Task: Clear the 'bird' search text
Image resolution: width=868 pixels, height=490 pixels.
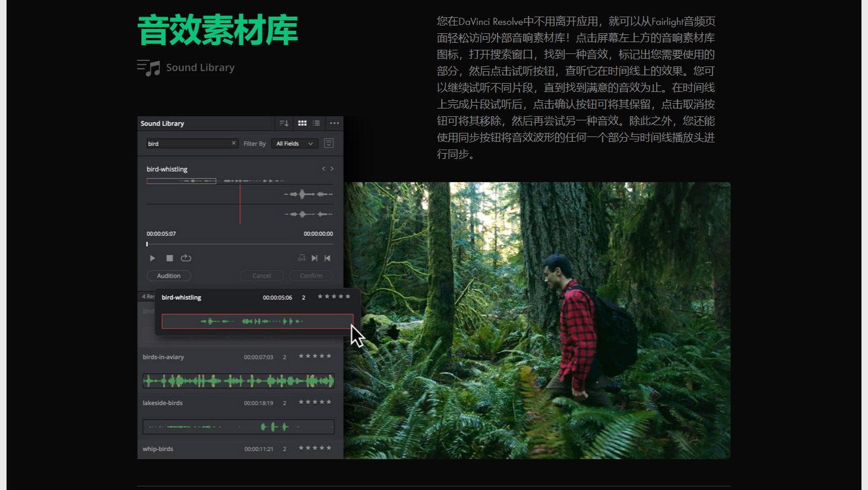Action: click(x=233, y=144)
